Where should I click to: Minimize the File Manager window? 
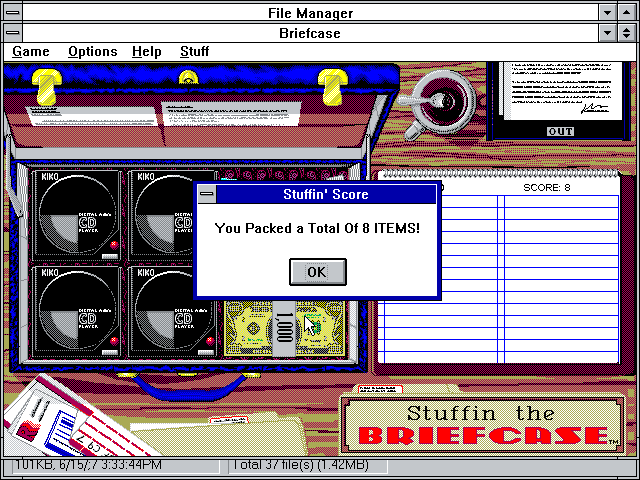pyautogui.click(x=607, y=12)
